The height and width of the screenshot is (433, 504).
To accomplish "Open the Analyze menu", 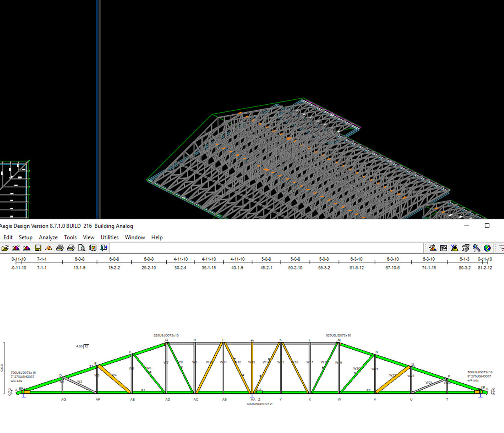I will point(48,237).
